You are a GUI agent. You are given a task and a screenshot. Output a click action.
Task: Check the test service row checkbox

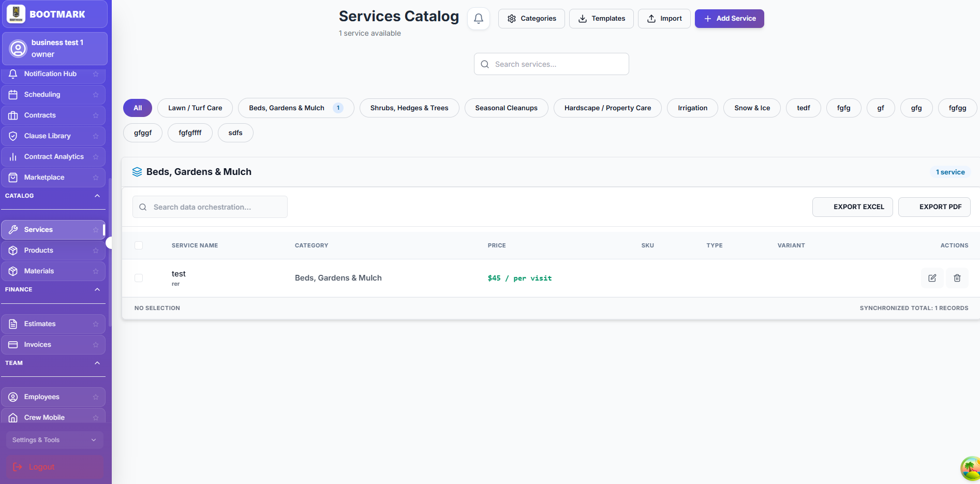[139, 278]
